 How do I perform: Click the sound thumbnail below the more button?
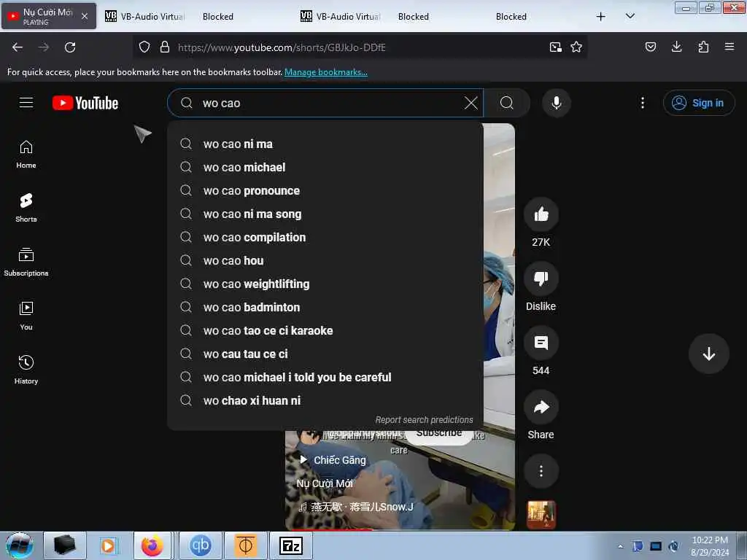click(541, 514)
